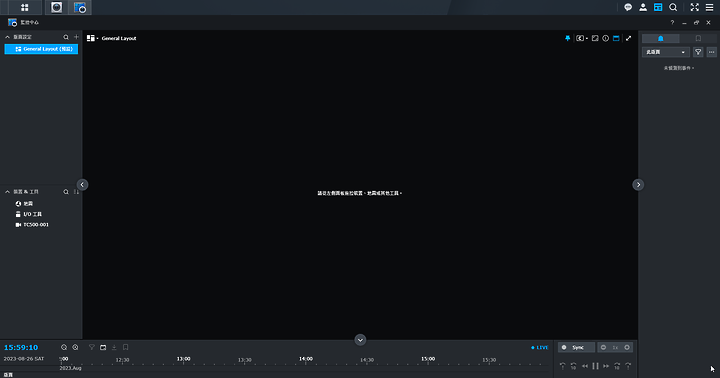This screenshot has width=720, height=378.
Task: Jump to the previous recording
Action: pyautogui.click(x=562, y=366)
